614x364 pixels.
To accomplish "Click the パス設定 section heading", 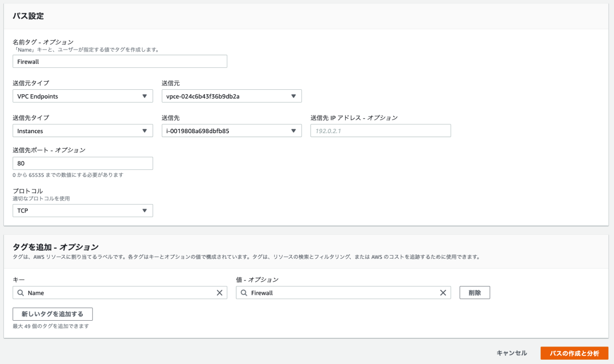I will tap(28, 16).
